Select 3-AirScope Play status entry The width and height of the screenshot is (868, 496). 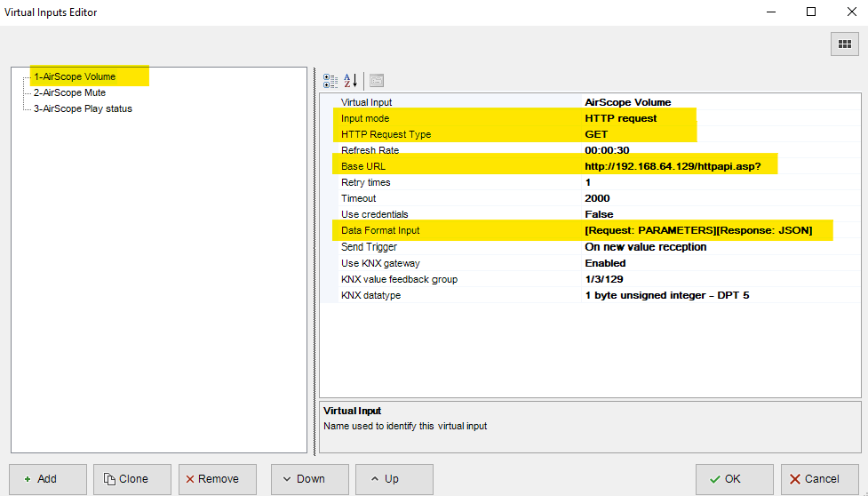pyautogui.click(x=83, y=108)
